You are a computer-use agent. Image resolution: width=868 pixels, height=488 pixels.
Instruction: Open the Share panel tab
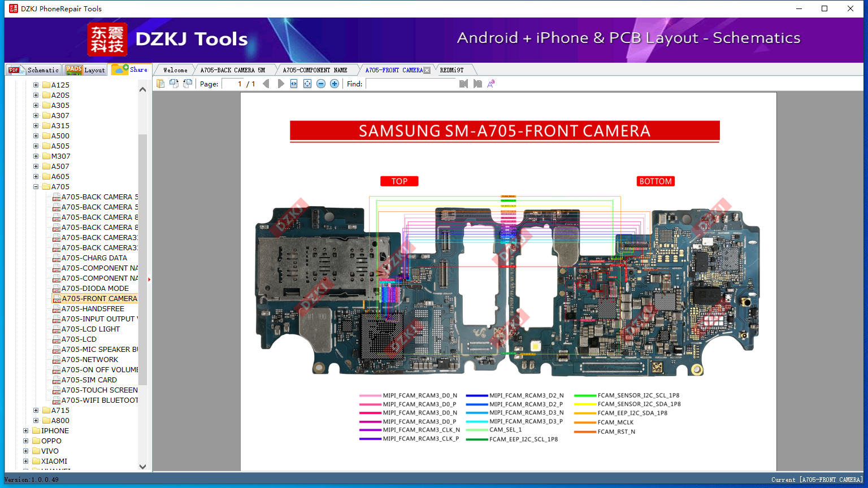[130, 69]
